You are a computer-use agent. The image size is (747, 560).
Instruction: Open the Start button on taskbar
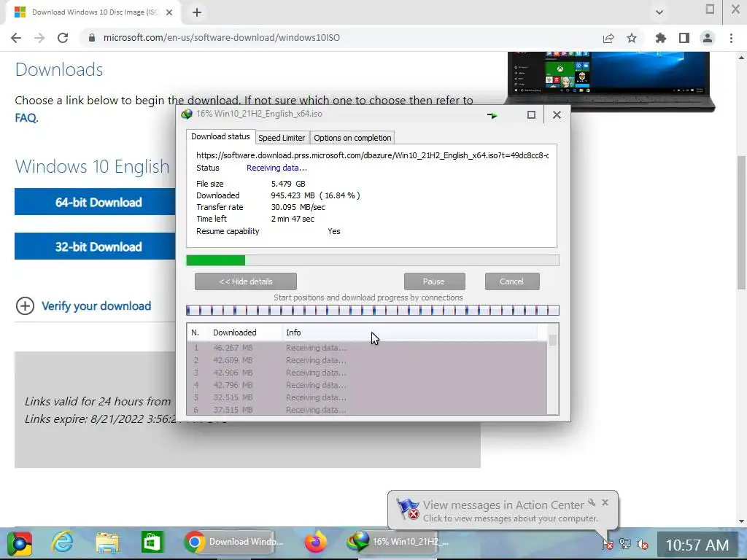pos(20,543)
